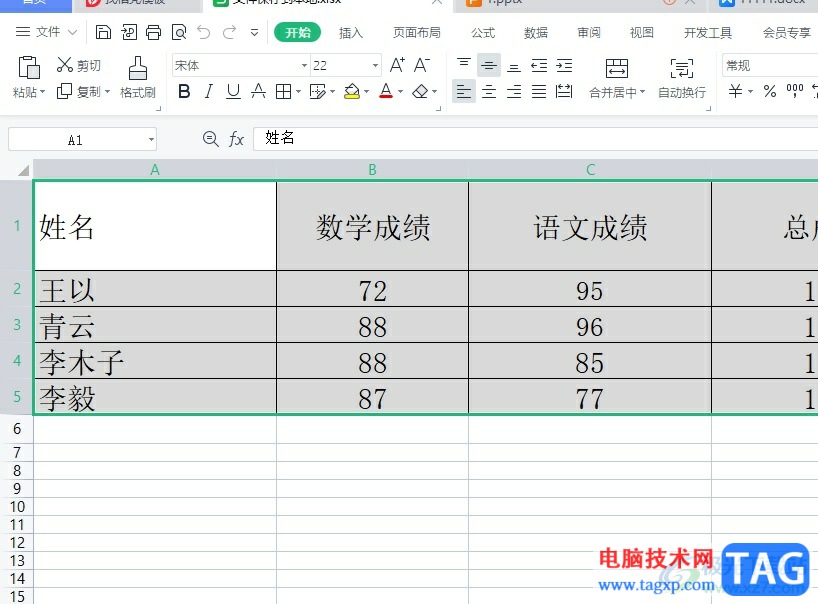Viewport: 818px width, 604px height.
Task: Expand quick access toolbar customization arrow
Action: tap(254, 32)
